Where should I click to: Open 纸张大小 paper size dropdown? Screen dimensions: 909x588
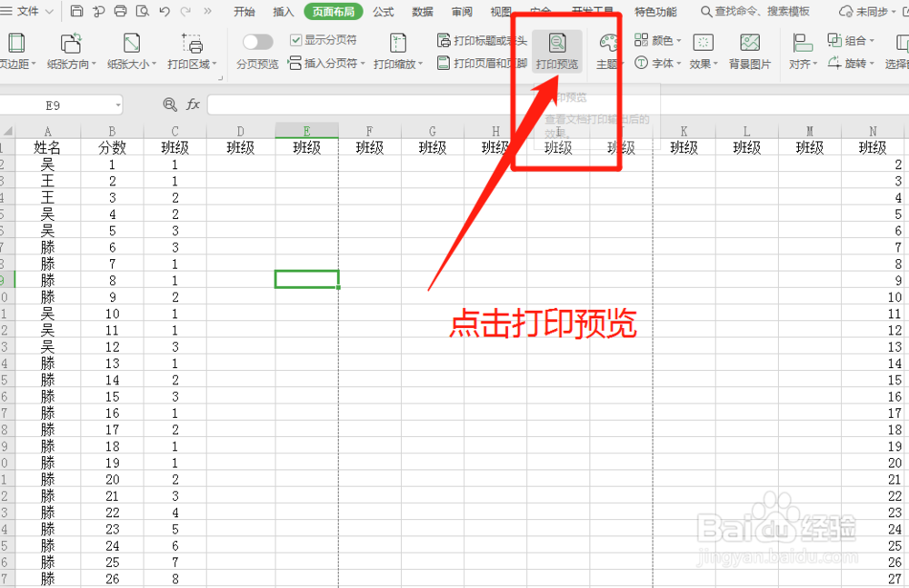132,52
